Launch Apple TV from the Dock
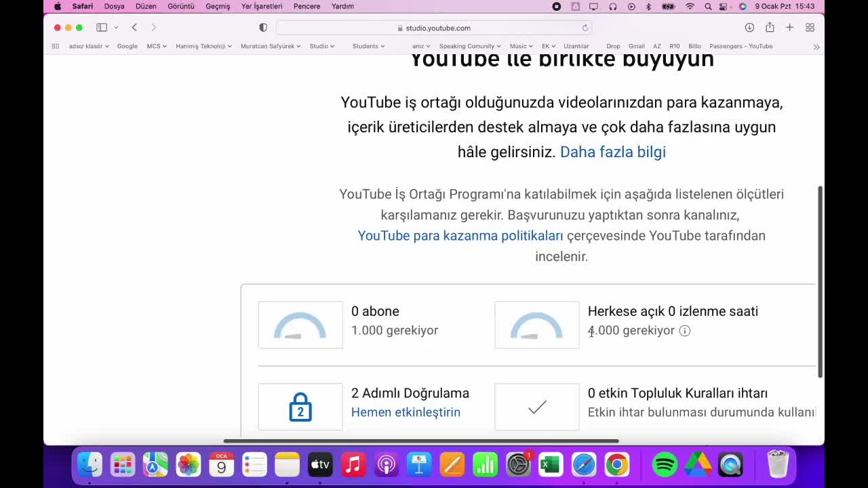 coord(320,465)
